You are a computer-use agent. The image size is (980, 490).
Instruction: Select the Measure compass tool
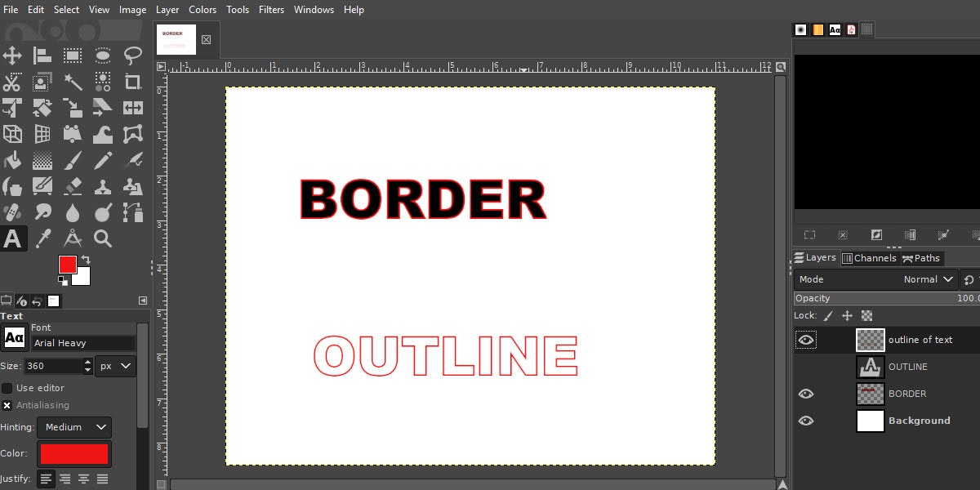(x=73, y=238)
